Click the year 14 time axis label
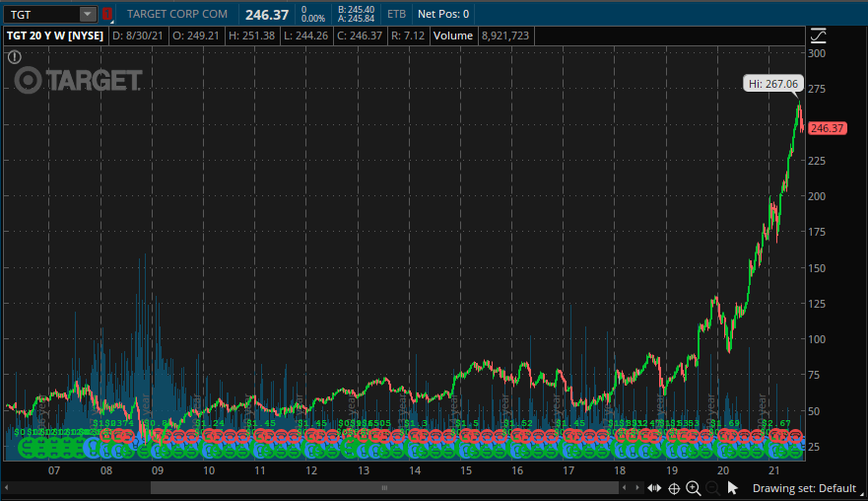 [415, 470]
